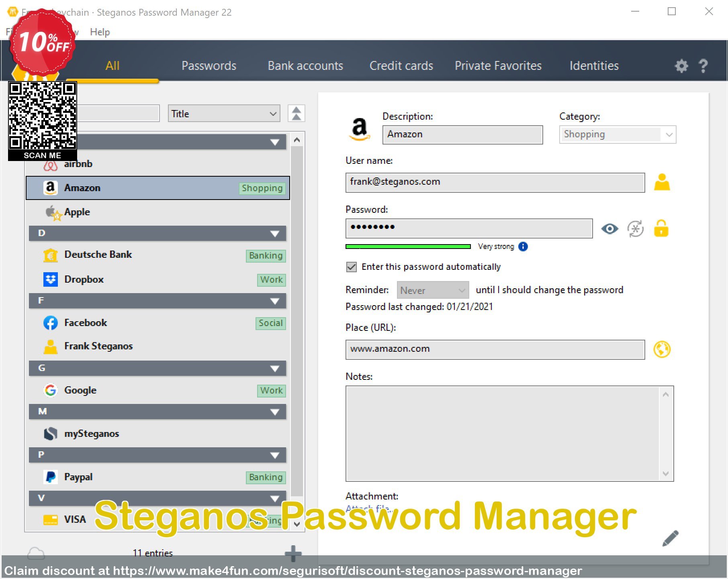The width and height of the screenshot is (728, 579).
Task: Switch to the All tab
Action: [112, 66]
